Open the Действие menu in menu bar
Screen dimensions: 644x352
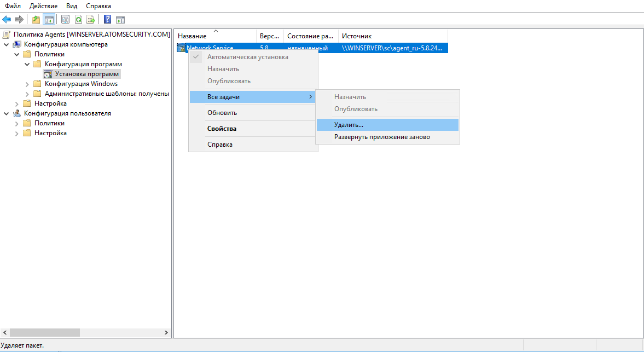pyautogui.click(x=44, y=6)
